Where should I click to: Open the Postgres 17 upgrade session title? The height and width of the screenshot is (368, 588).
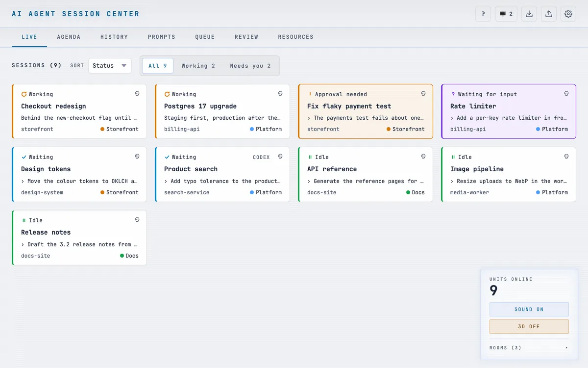tap(200, 106)
